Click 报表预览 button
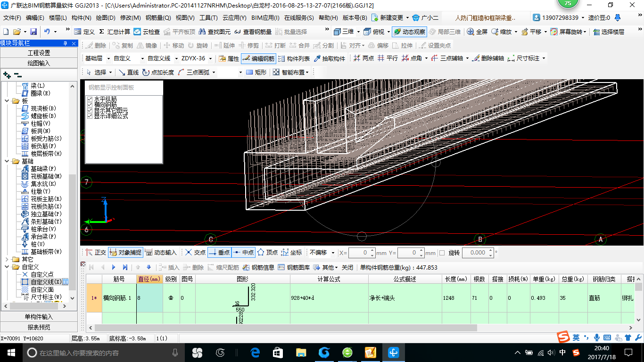This screenshot has width=644, height=362. point(39,327)
